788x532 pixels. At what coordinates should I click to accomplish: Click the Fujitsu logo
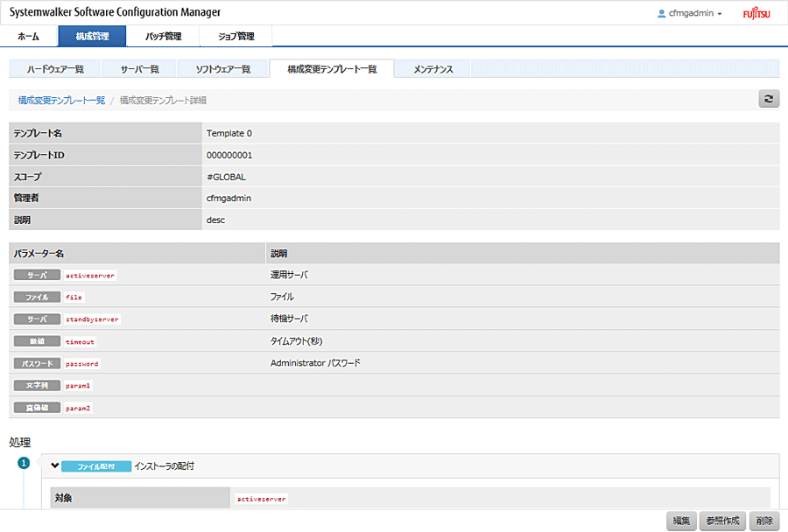[756, 13]
